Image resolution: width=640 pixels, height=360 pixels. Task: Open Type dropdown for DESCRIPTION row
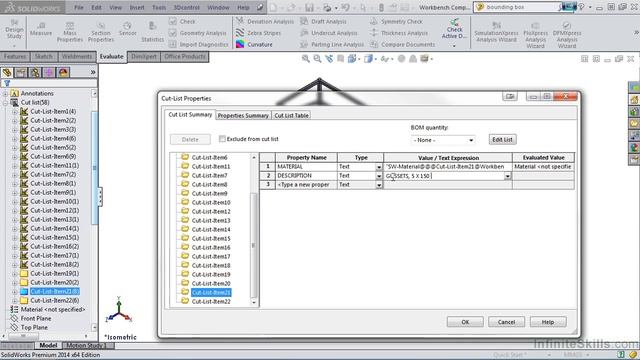(378, 176)
